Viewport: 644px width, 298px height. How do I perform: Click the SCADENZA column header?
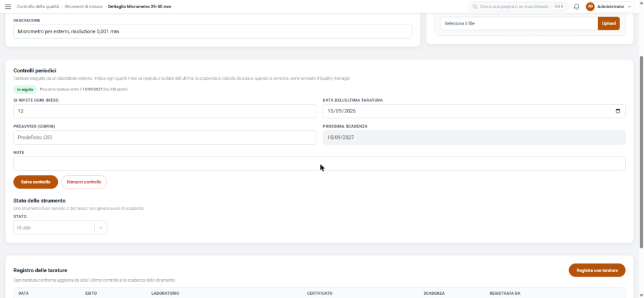coord(434,293)
